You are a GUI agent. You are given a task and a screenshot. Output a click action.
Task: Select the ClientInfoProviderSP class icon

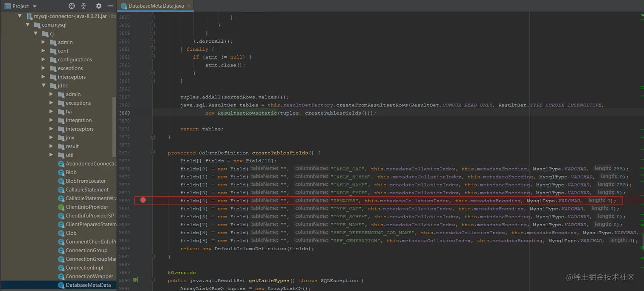61,216
